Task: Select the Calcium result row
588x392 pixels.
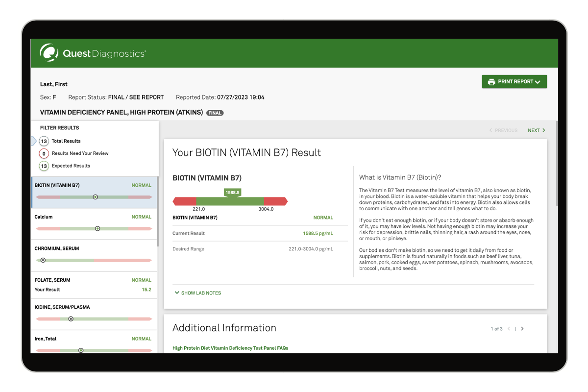Action: tap(94, 224)
